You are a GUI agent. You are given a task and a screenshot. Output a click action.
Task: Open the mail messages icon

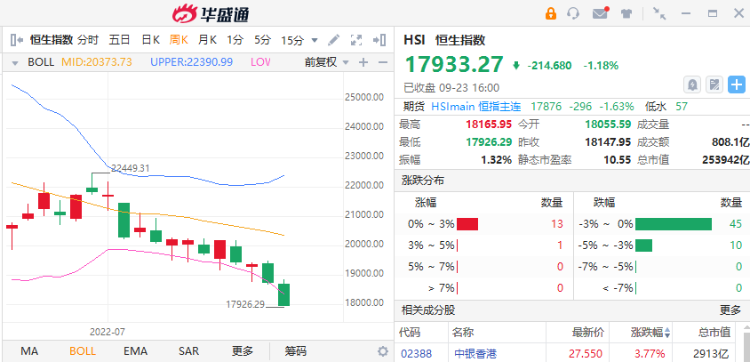click(600, 13)
